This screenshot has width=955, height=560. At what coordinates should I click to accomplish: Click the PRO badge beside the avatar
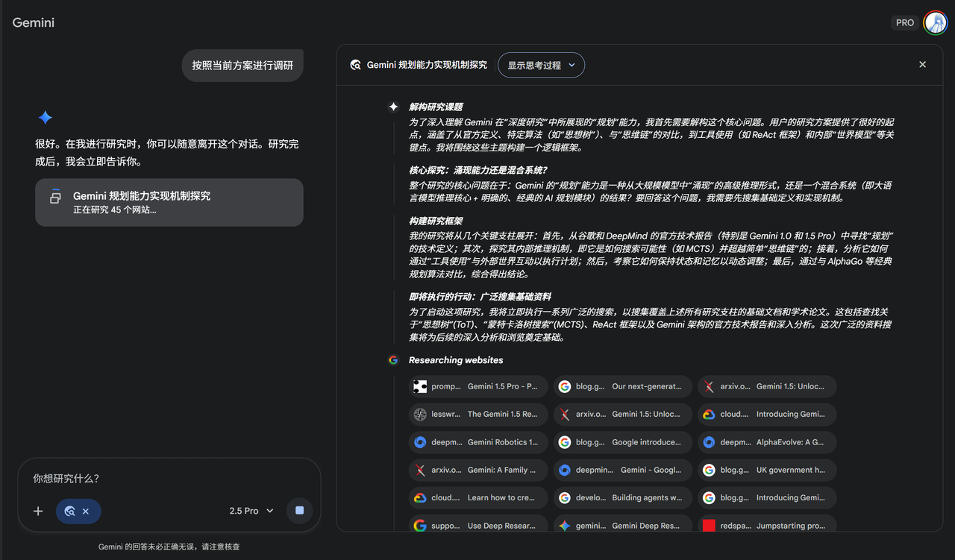905,22
